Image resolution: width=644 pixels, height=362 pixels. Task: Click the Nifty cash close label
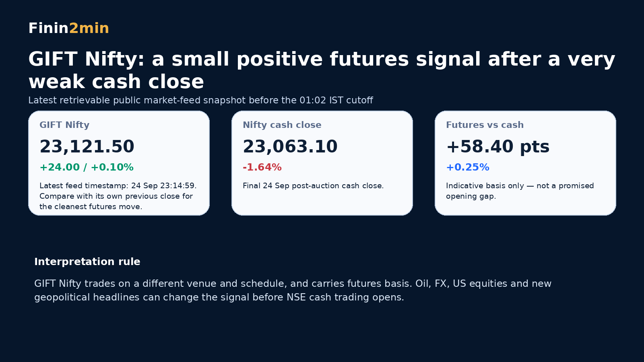(282, 125)
